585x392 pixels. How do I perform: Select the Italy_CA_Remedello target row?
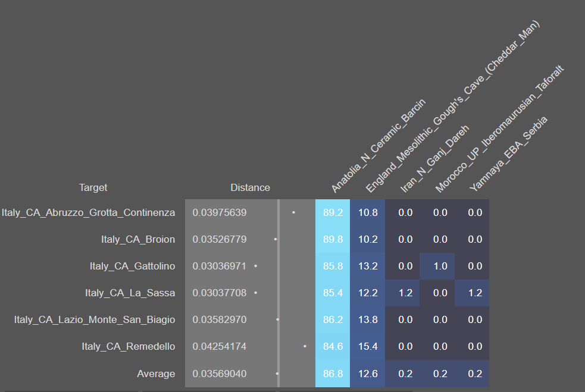pyautogui.click(x=128, y=346)
